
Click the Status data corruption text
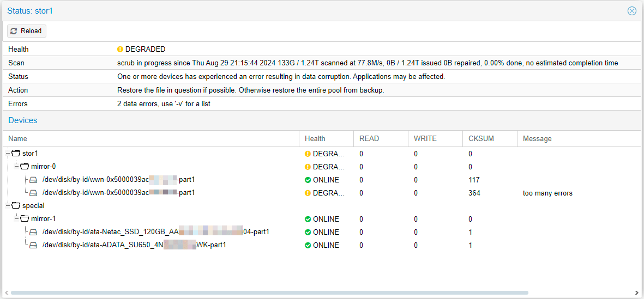[281, 77]
